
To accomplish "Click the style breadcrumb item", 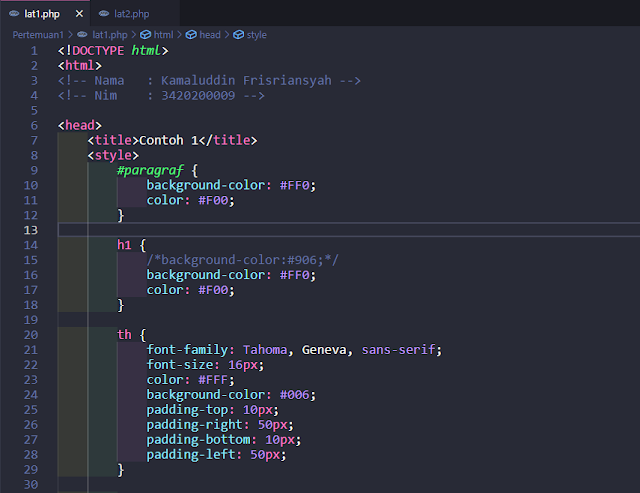I will (257, 35).
